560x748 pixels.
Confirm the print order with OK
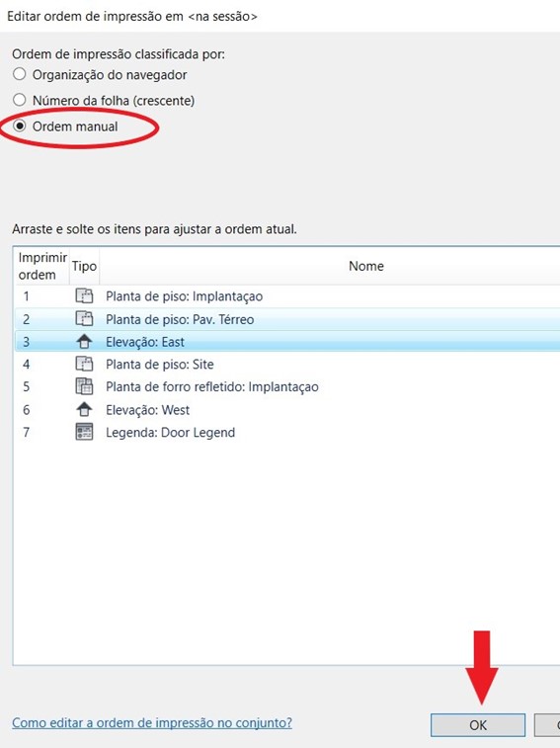tap(478, 725)
